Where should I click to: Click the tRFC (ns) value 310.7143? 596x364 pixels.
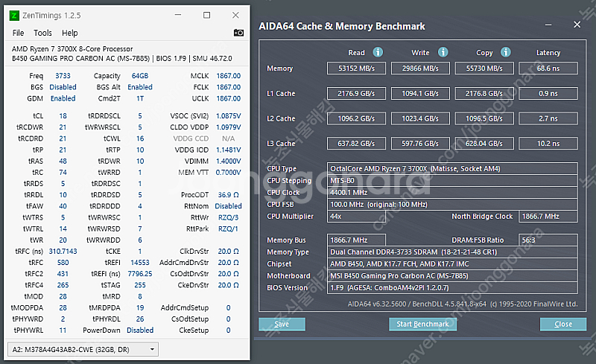[63, 251]
